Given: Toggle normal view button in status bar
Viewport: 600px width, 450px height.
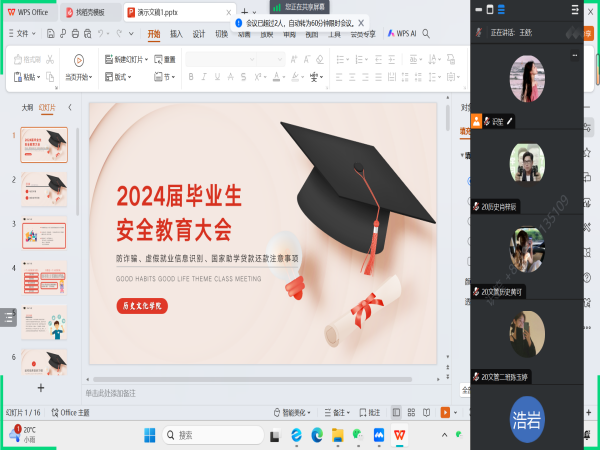Looking at the screenshot, I should [396, 412].
